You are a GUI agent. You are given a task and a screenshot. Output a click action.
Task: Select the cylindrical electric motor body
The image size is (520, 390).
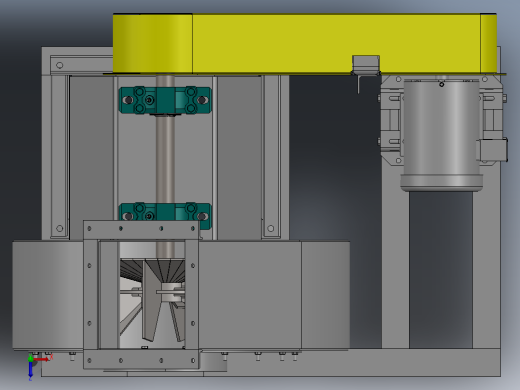tap(441, 135)
